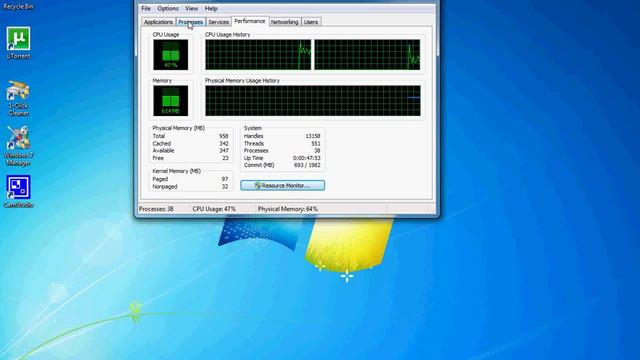Click 'Physical Memory: 64%' in the status bar
The width and height of the screenshot is (640, 360).
click(287, 209)
